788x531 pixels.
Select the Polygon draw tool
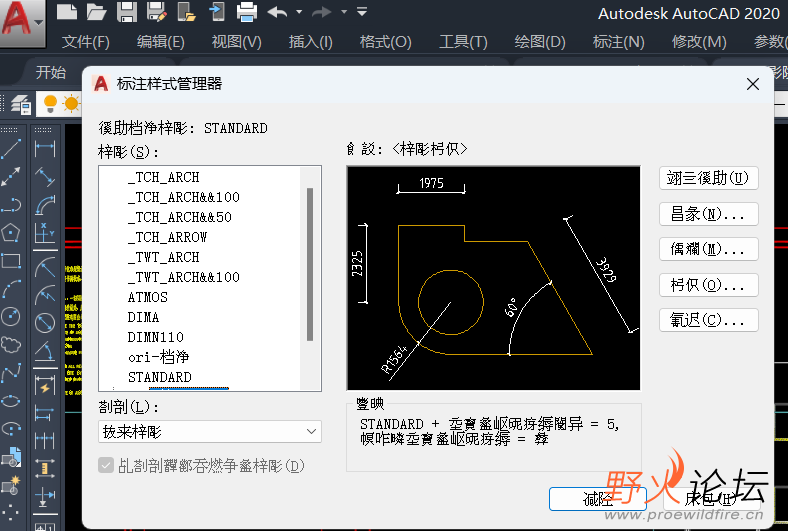coord(11,233)
